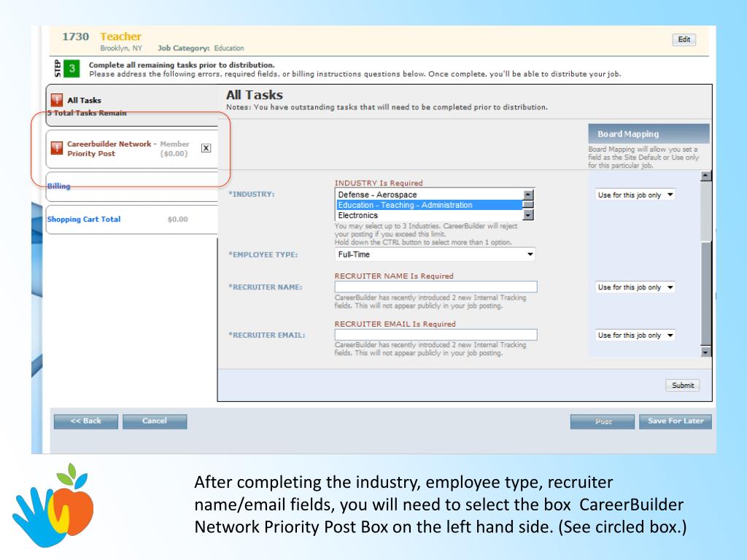747x560 pixels.
Task: Click the Board Mapping header
Action: pyautogui.click(x=649, y=134)
